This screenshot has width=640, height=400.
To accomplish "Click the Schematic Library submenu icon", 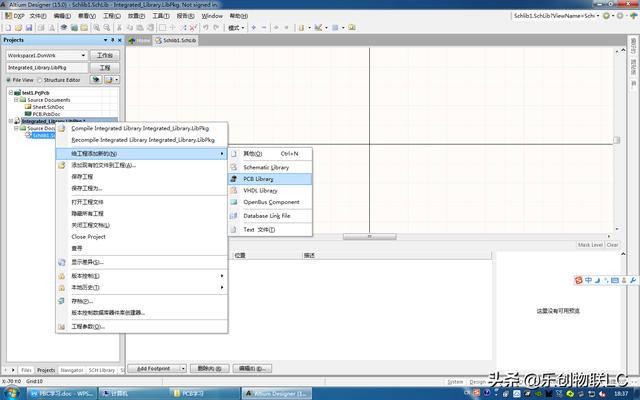I will pos(234,167).
